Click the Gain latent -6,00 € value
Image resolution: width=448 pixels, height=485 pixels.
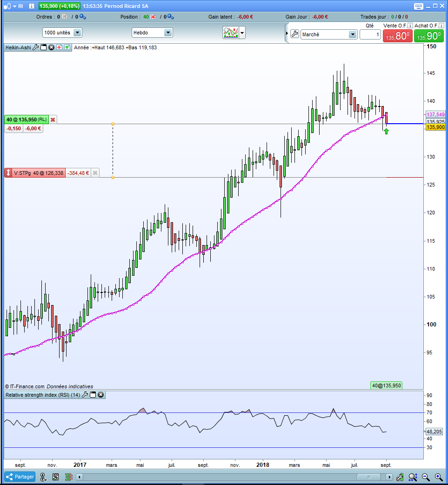(245, 17)
